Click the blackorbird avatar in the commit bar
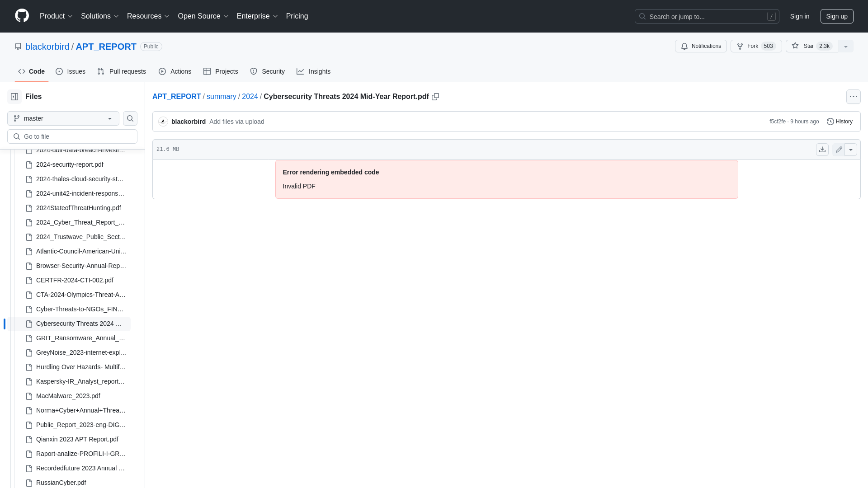 click(x=163, y=122)
